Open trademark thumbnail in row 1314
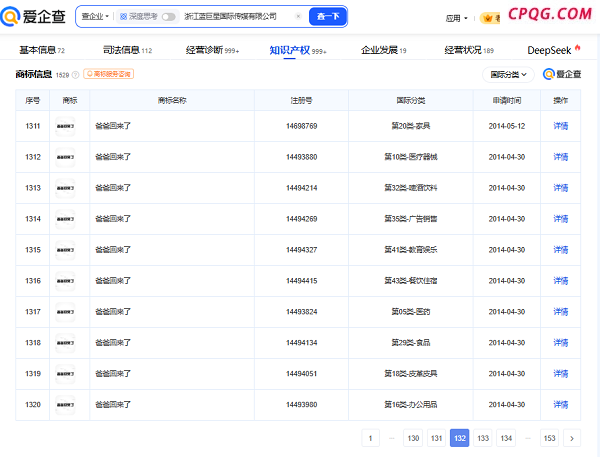The image size is (600, 457). click(65, 219)
